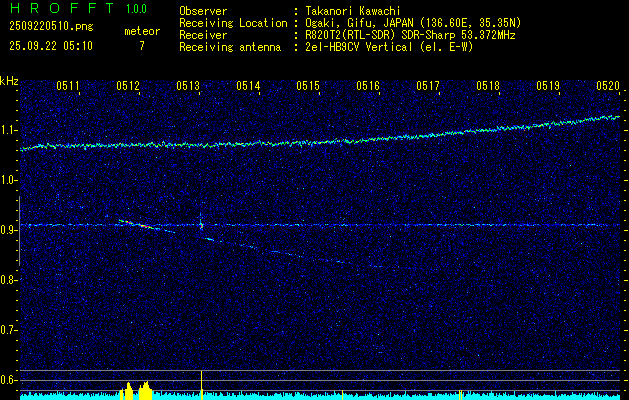Click the 1.1 frequency axis label
The width and height of the screenshot is (629, 400).
click(9, 130)
